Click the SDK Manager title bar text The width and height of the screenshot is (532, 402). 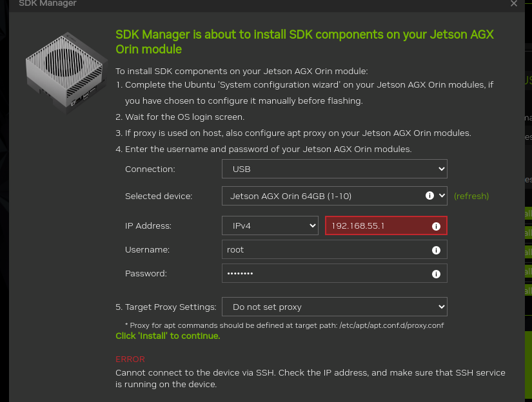(48, 3)
